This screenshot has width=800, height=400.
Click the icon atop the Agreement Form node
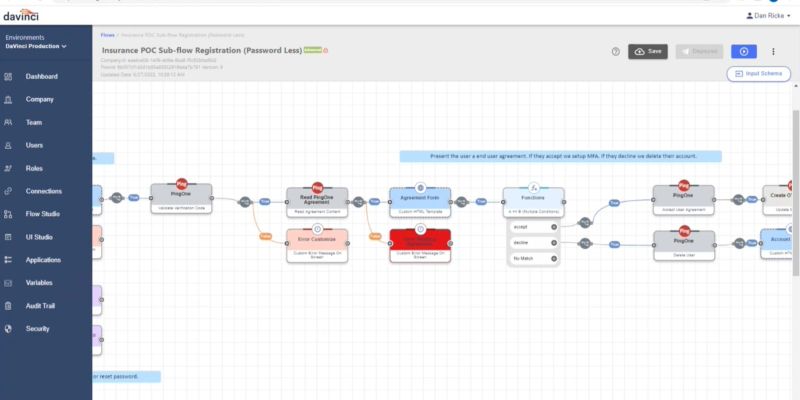(420, 188)
